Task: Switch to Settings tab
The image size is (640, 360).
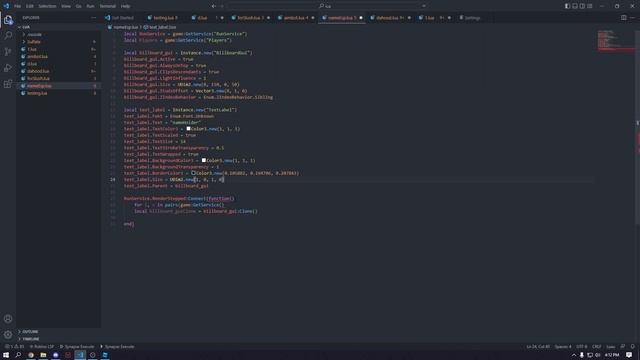Action: (470, 18)
